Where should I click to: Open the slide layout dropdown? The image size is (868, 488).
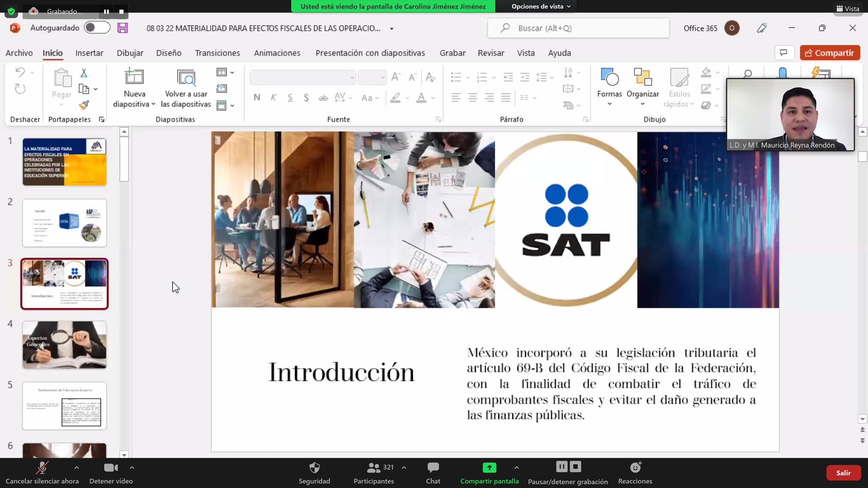pos(225,72)
